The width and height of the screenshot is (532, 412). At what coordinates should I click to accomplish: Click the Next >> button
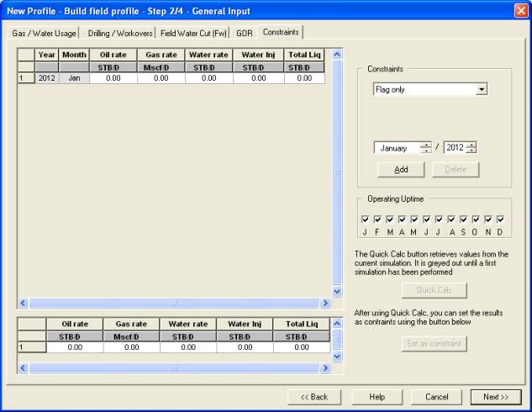click(x=496, y=396)
